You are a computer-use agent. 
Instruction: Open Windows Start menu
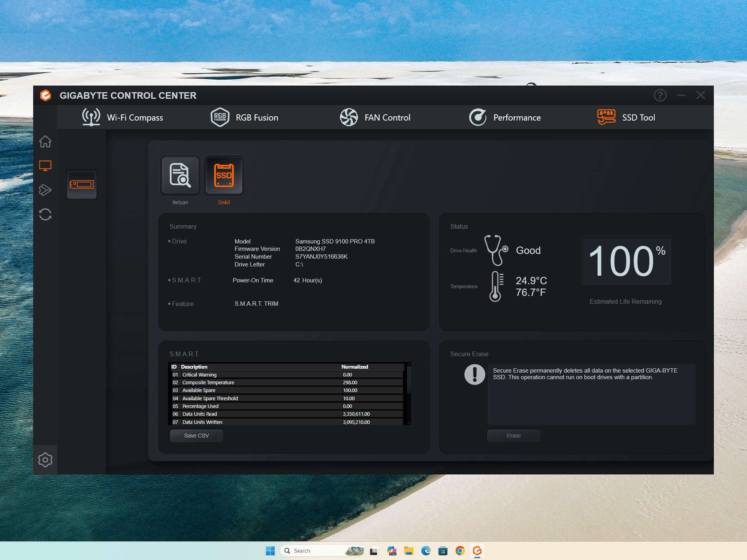click(270, 551)
